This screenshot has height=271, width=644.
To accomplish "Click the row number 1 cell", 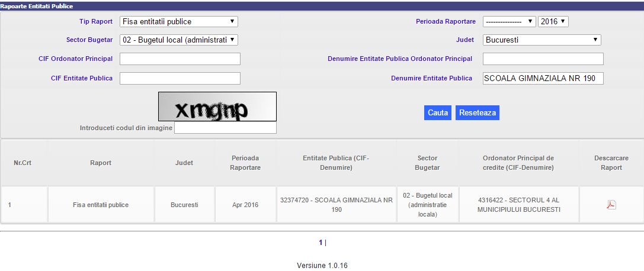I will (24, 205).
